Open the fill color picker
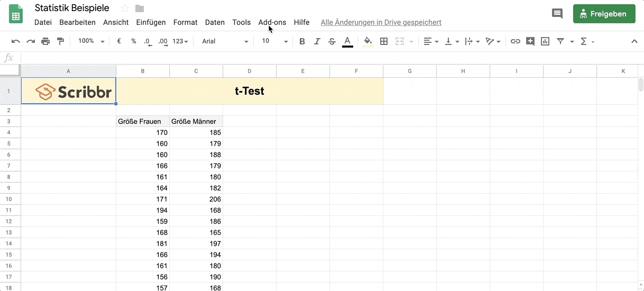 (368, 41)
